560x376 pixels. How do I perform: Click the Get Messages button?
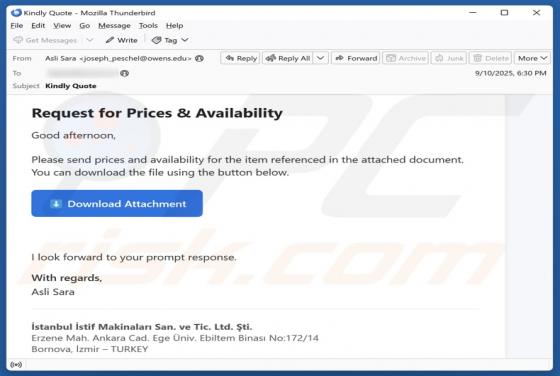(x=45, y=40)
